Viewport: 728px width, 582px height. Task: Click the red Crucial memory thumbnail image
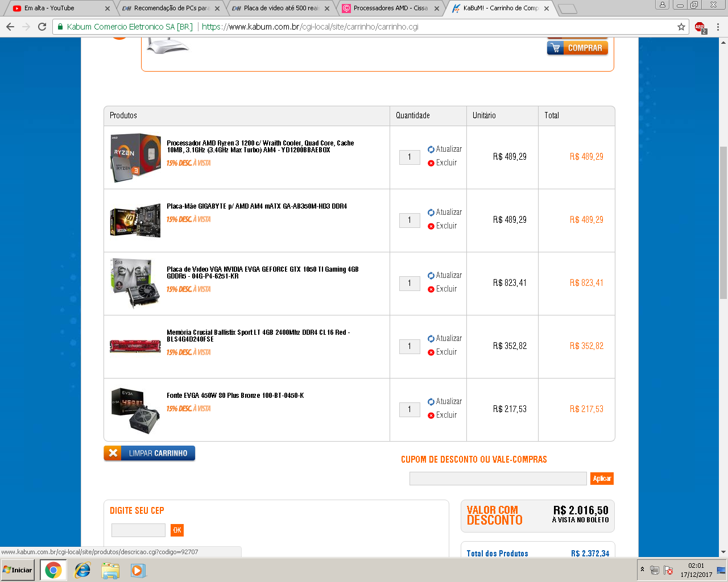coord(135,346)
